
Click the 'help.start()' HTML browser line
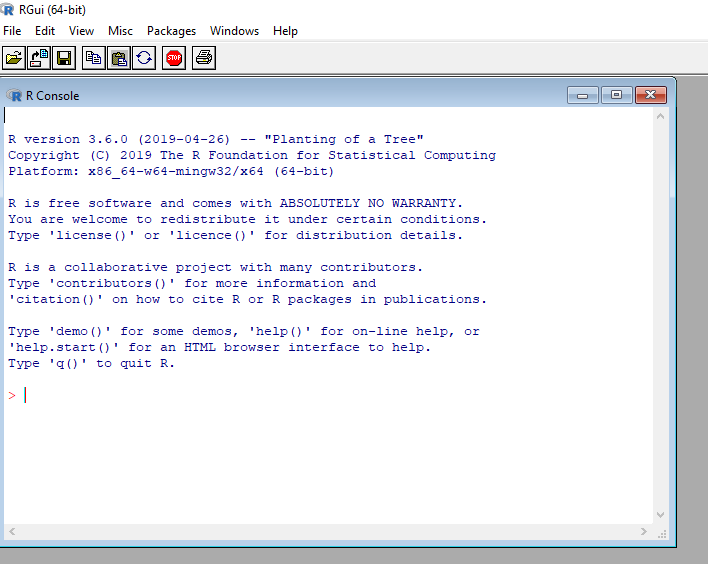(x=219, y=347)
